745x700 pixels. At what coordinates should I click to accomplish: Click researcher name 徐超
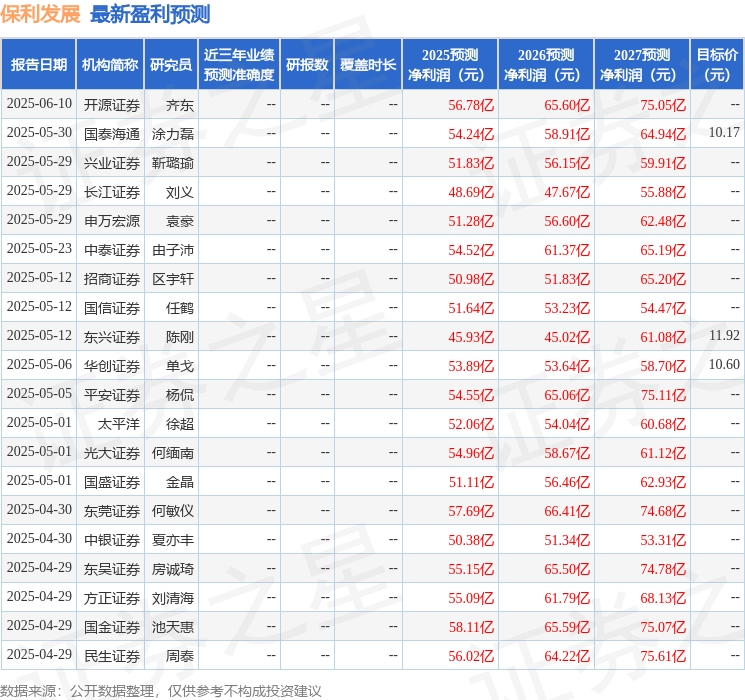180,424
